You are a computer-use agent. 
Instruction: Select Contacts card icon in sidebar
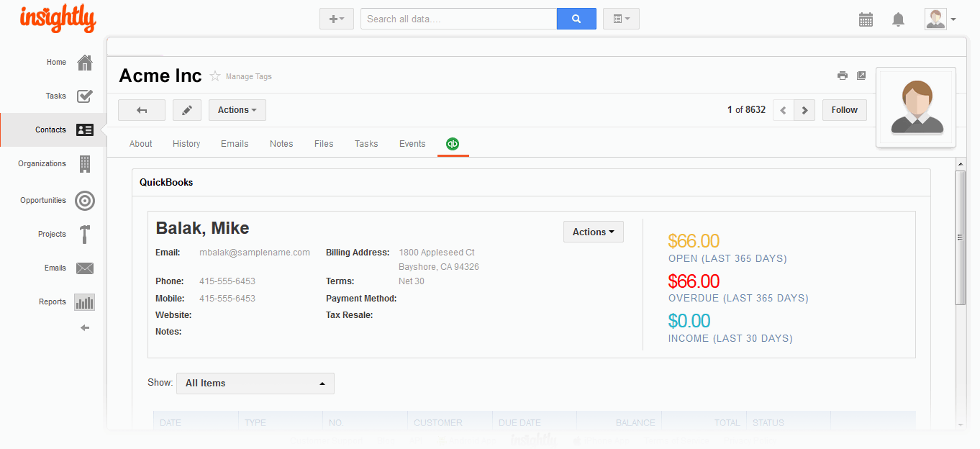coord(85,130)
